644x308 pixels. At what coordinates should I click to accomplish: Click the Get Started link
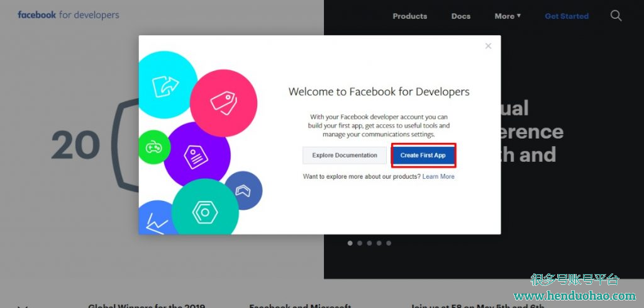click(567, 16)
